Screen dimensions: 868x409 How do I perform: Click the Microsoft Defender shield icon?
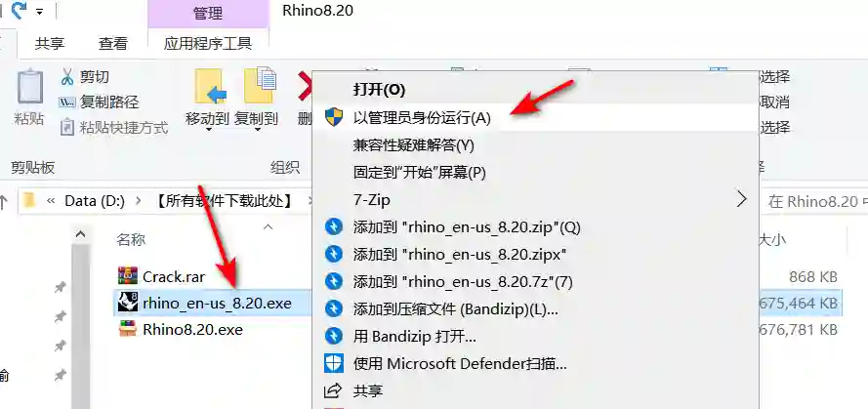tap(334, 363)
